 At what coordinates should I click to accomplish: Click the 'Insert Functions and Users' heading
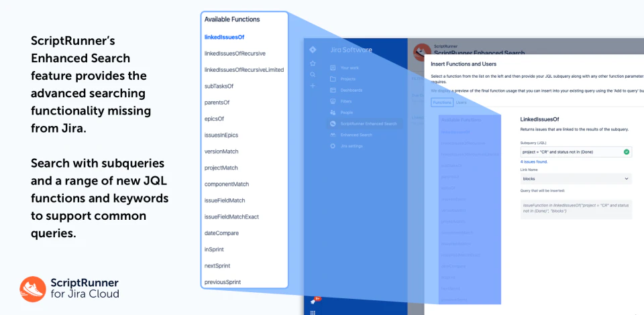point(464,64)
